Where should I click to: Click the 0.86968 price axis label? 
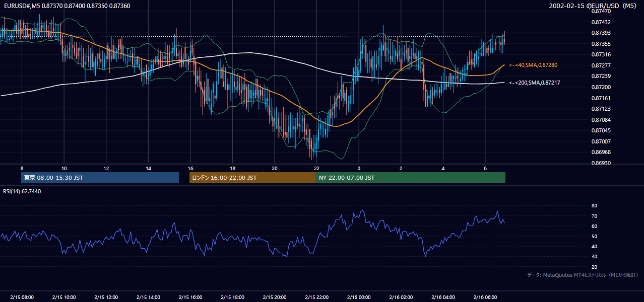pos(601,152)
